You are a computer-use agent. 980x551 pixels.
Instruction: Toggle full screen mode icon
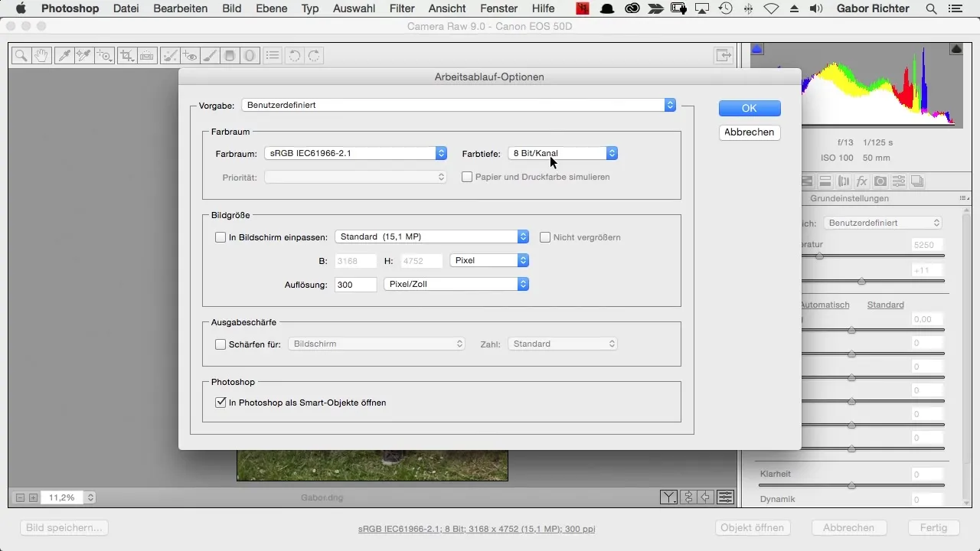click(723, 56)
